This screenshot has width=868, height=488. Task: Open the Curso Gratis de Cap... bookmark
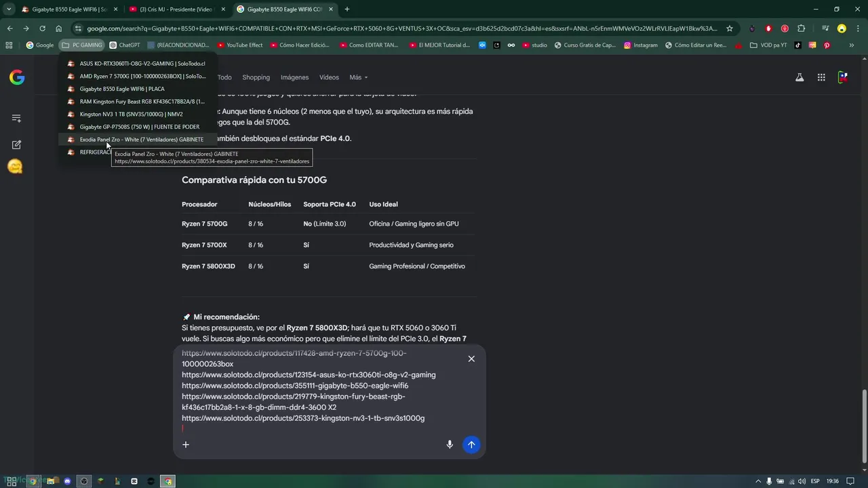click(585, 45)
